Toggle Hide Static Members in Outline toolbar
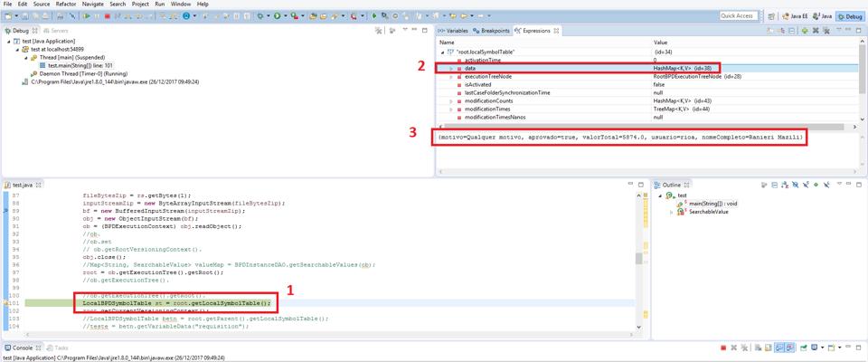 (806, 185)
